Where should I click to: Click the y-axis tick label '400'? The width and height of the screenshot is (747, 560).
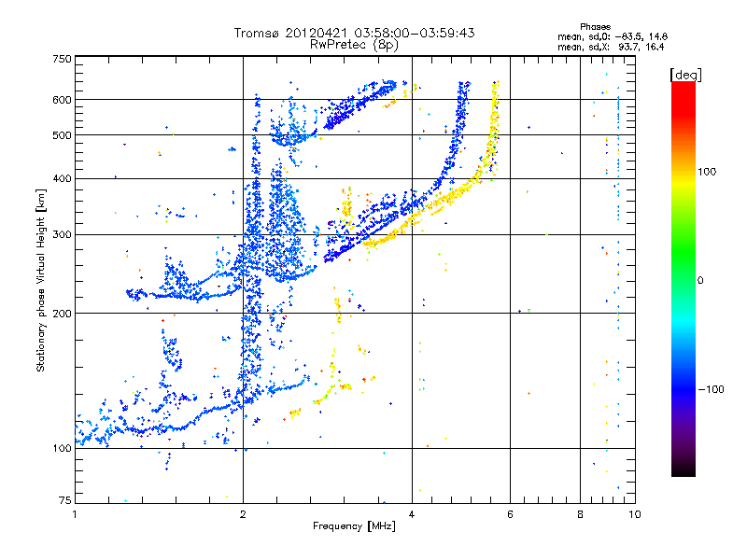(x=63, y=179)
